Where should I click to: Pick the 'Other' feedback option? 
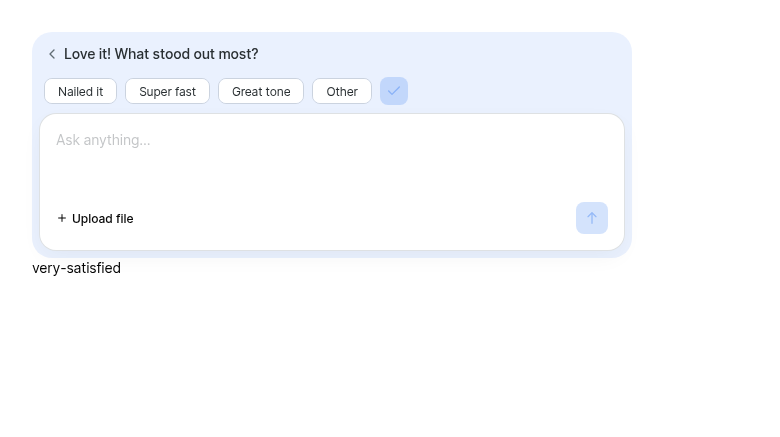tap(342, 92)
